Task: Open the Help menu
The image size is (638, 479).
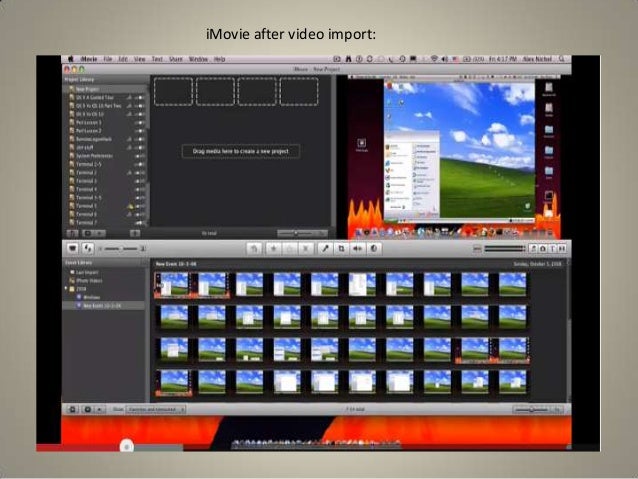Action: 219,59
